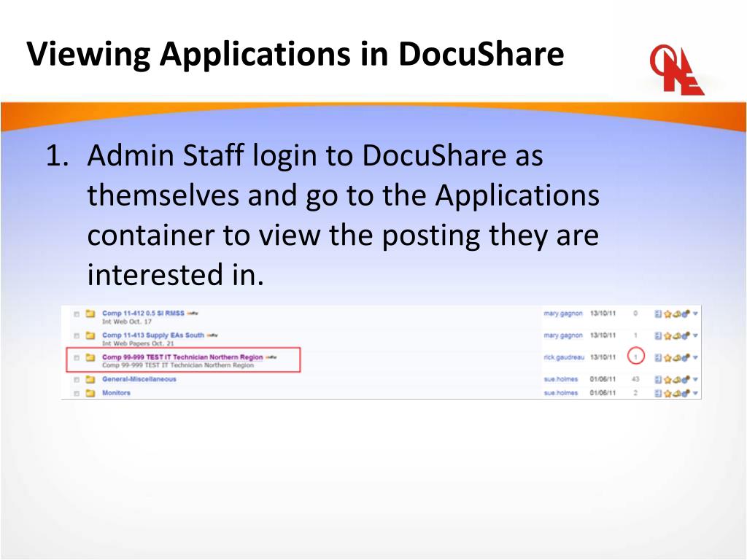Open more-actions arrow for General-Miscellaneous row
Screen dimensions: 747x560
(695, 379)
